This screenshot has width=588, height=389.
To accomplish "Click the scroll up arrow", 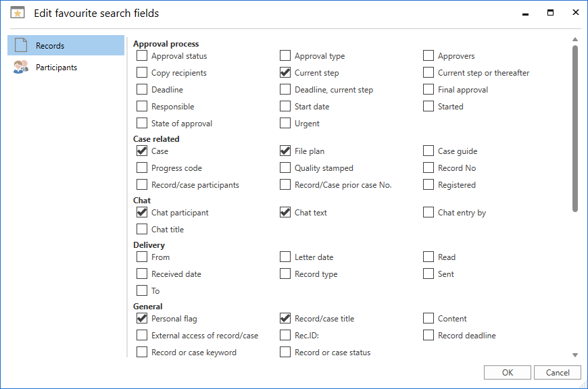I will click(x=575, y=39).
